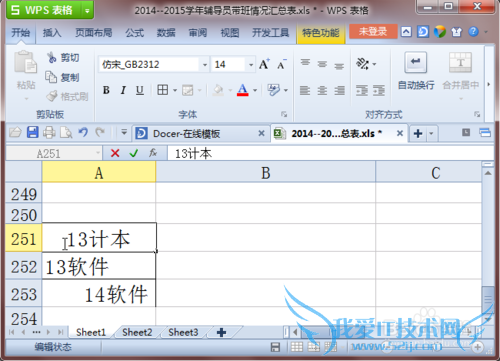Cancel cell edit with red X
Image resolution: width=500 pixels, height=361 pixels.
click(115, 153)
